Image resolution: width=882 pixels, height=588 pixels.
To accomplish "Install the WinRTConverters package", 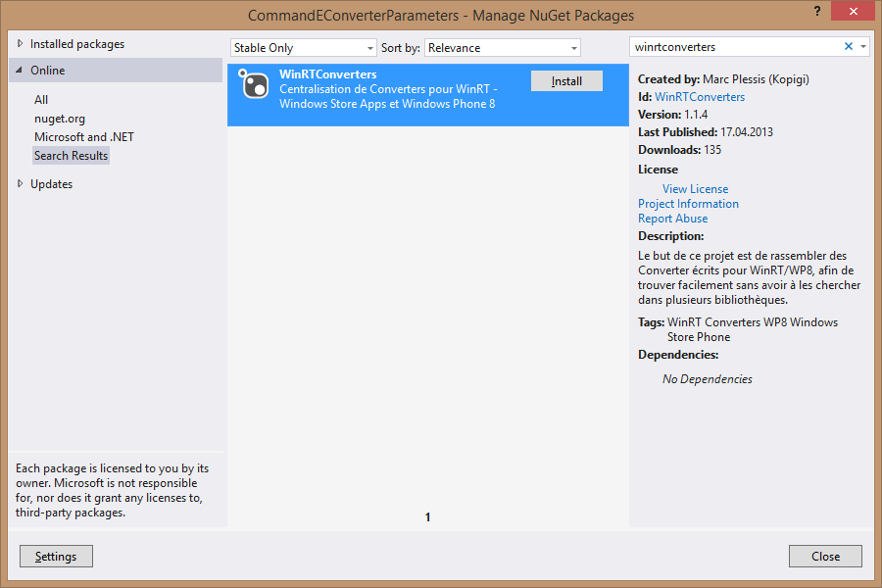I will click(566, 81).
